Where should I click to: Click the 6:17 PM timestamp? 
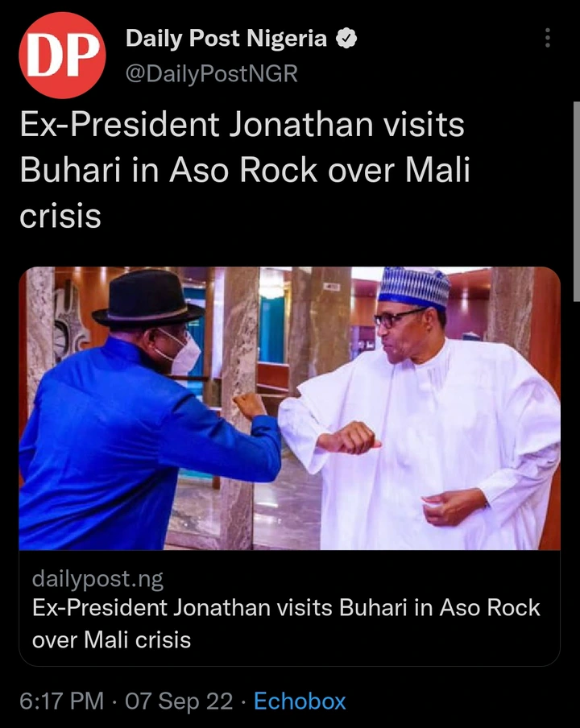61,701
